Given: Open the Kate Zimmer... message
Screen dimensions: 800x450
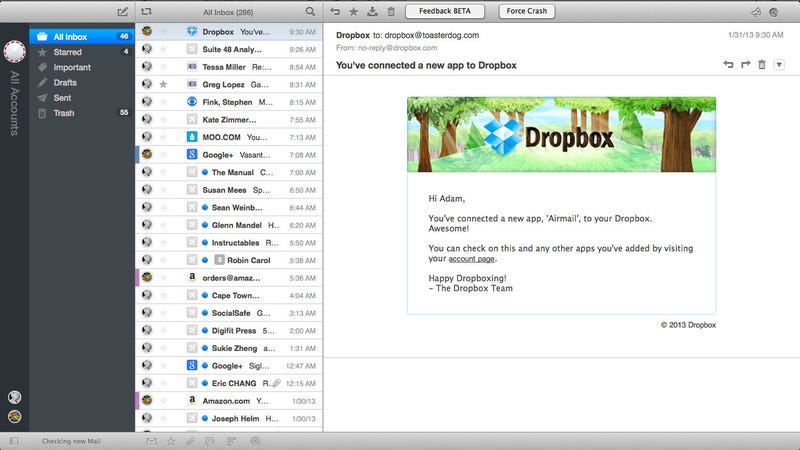Looking at the screenshot, I should [229, 119].
